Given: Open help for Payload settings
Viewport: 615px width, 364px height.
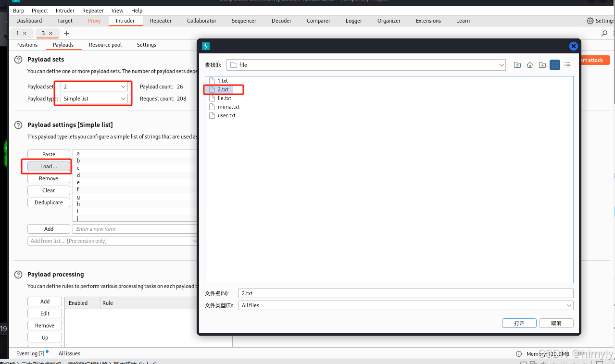Looking at the screenshot, I should 18,125.
